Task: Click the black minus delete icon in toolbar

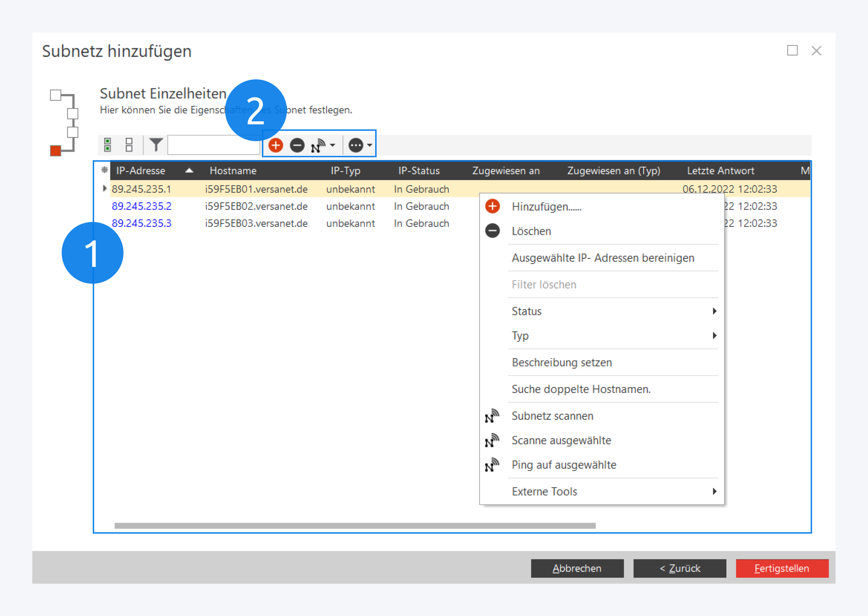Action: click(x=297, y=145)
